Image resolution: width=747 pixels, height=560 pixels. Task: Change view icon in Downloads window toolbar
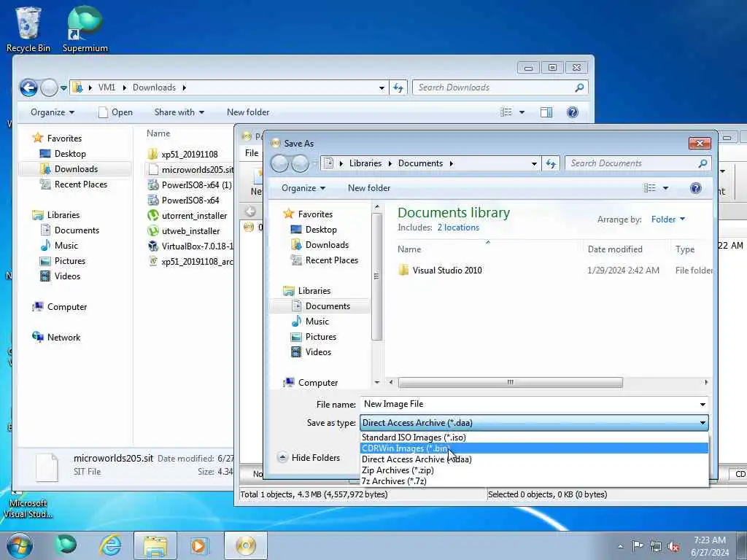click(506, 112)
